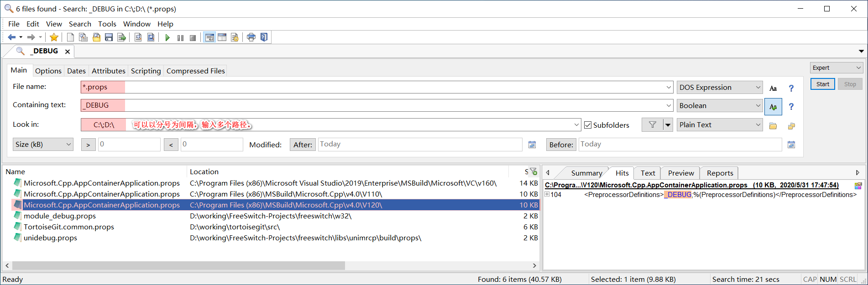Viewport: 868px width, 285px height.
Task: Open the Summary results tab
Action: [x=586, y=173]
